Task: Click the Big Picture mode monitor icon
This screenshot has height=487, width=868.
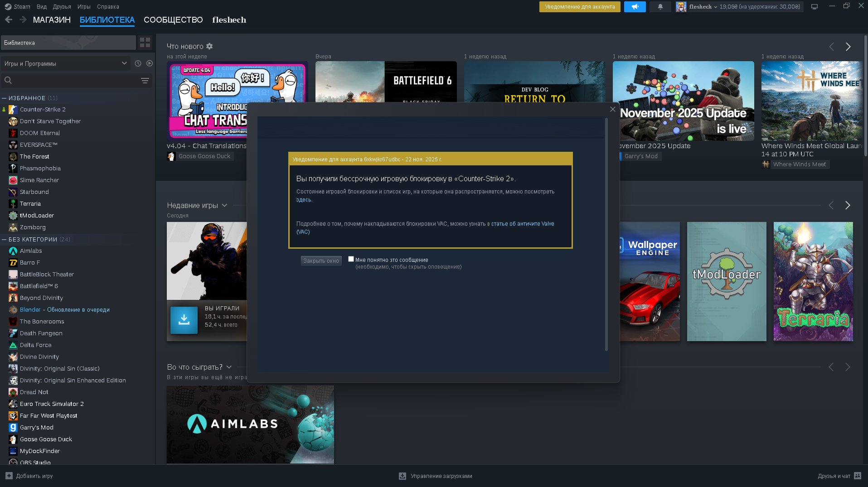Action: [814, 7]
